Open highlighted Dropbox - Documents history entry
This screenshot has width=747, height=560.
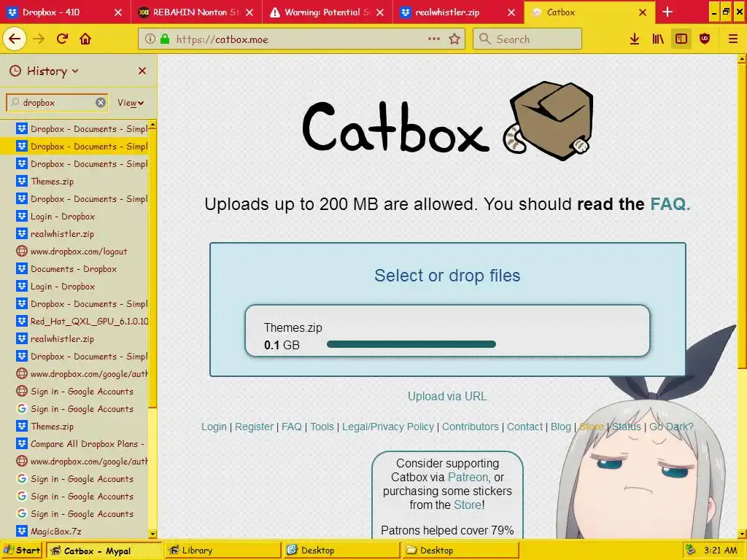point(75,146)
